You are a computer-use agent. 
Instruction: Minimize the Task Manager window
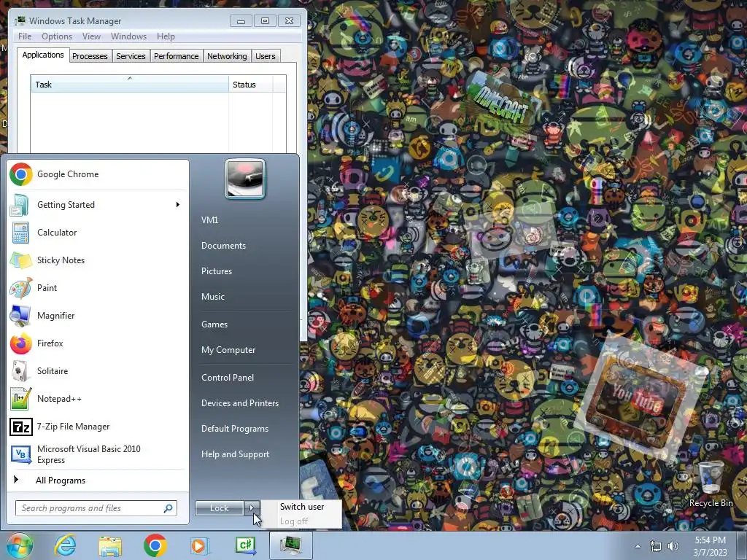[241, 21]
